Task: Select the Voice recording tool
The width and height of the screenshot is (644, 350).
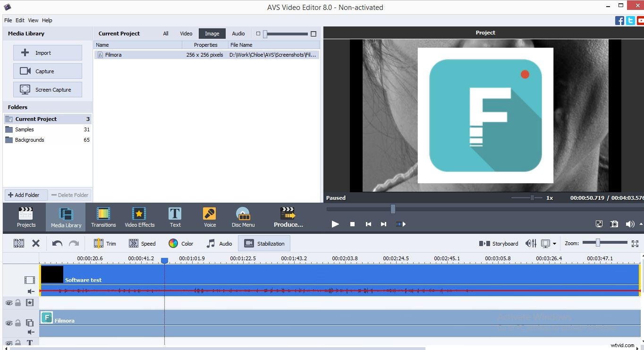Action: tap(209, 217)
